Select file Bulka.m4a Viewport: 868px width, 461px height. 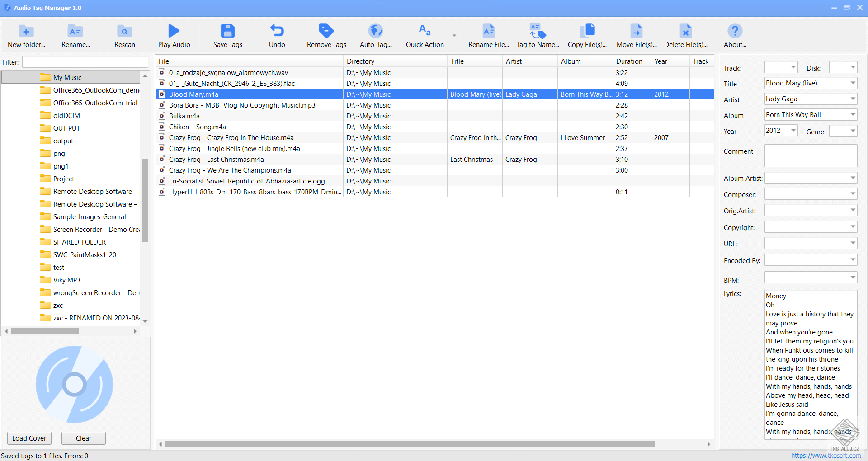point(184,116)
